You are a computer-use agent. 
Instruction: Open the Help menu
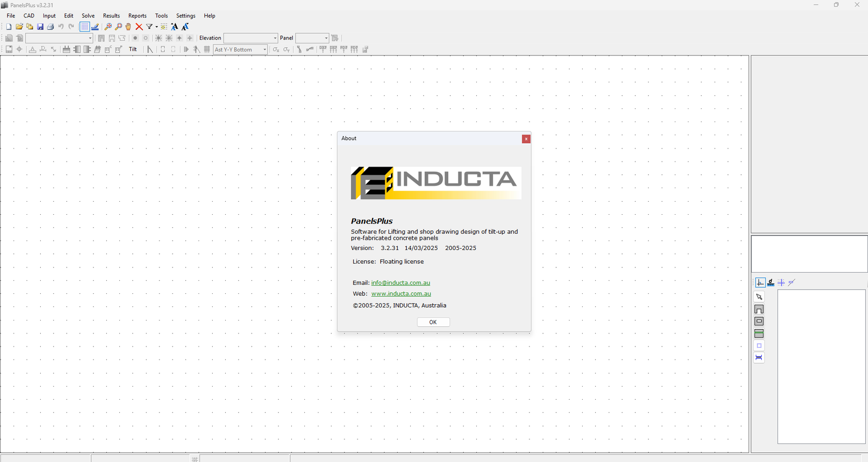pyautogui.click(x=210, y=16)
